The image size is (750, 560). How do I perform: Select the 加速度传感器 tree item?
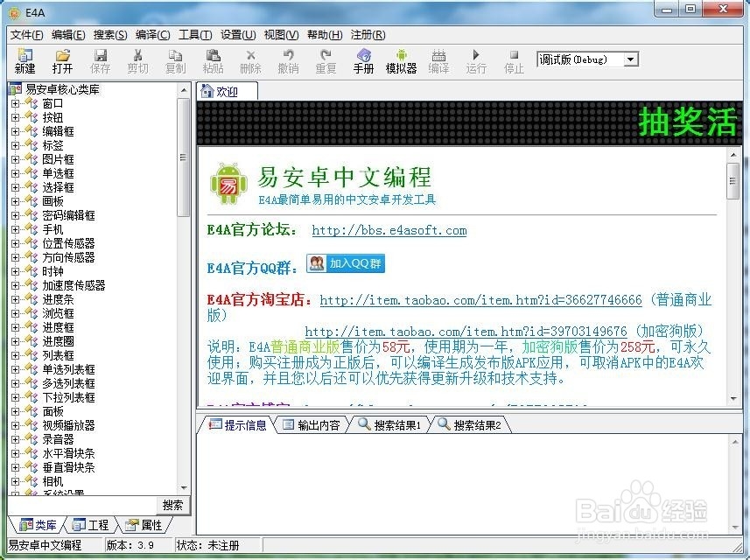[x=74, y=285]
